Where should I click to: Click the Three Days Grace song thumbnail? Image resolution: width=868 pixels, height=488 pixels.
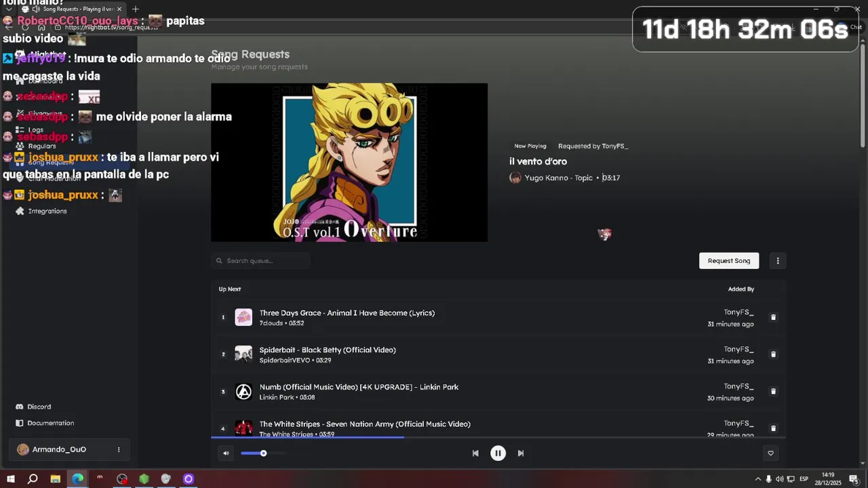pyautogui.click(x=243, y=317)
